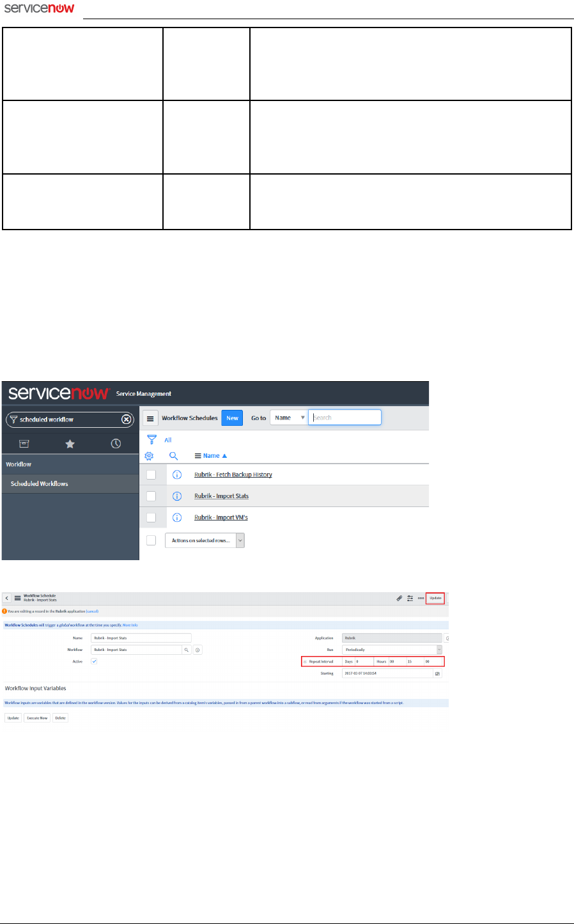Click the Repeat Interval minutes field showing 15
The image size is (574, 924).
415,661
